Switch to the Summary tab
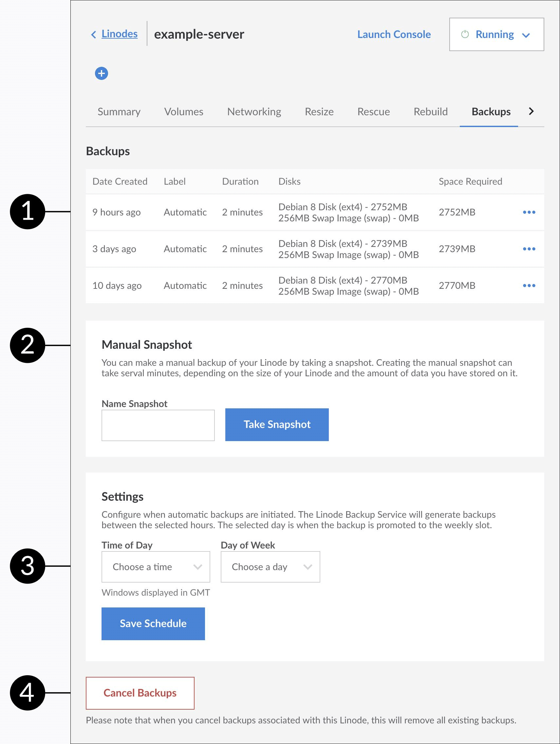 coord(119,112)
